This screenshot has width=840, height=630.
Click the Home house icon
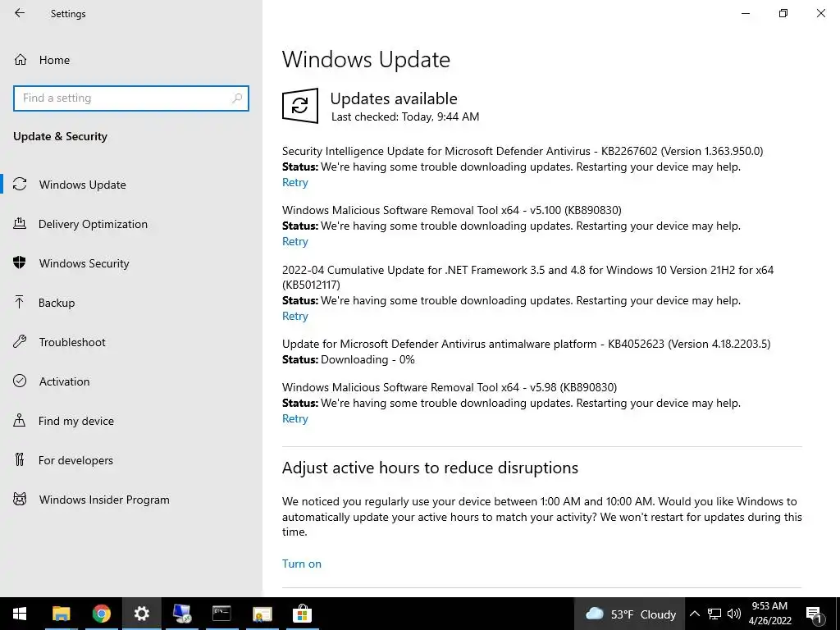[21, 59]
